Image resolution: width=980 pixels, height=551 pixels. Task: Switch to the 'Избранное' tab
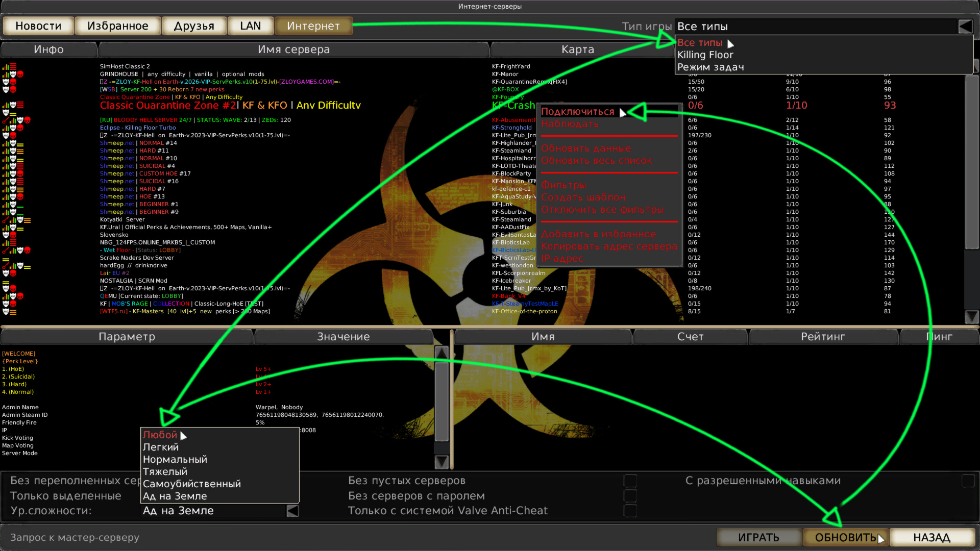[118, 26]
